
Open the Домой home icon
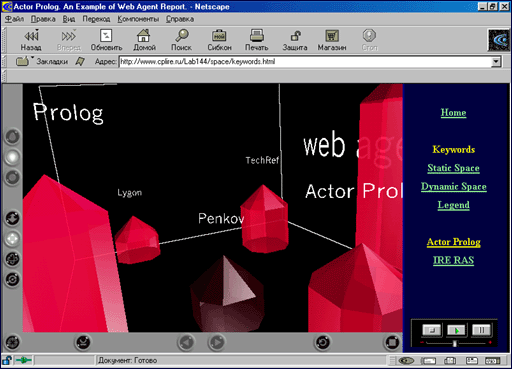pos(144,40)
